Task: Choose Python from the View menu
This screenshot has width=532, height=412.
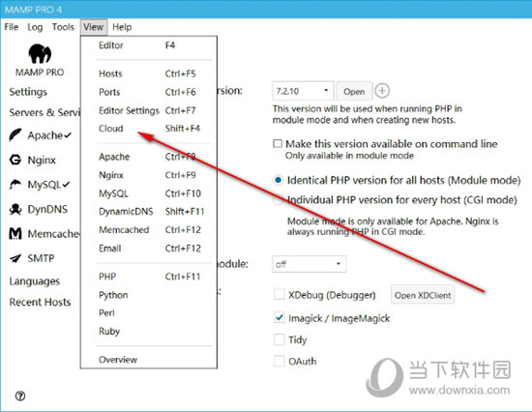Action: (149, 295)
